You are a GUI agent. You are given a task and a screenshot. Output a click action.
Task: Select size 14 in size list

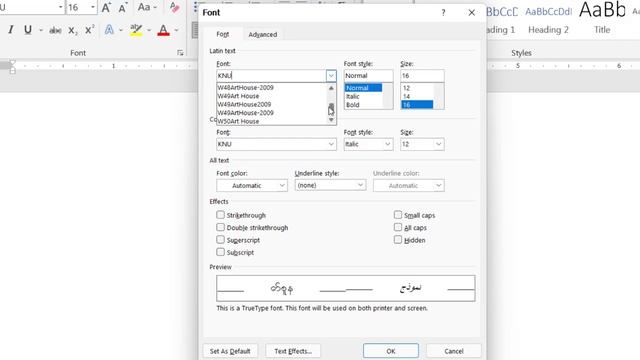click(x=406, y=96)
